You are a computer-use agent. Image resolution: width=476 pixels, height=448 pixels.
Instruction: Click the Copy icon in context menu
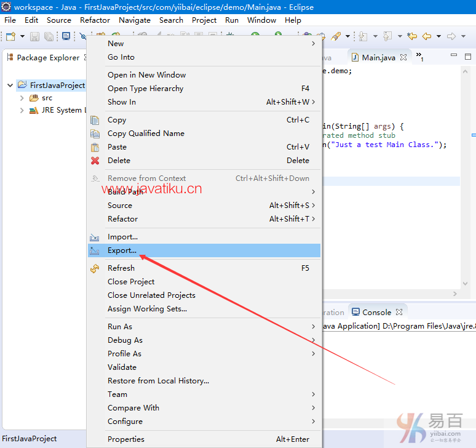pos(95,120)
